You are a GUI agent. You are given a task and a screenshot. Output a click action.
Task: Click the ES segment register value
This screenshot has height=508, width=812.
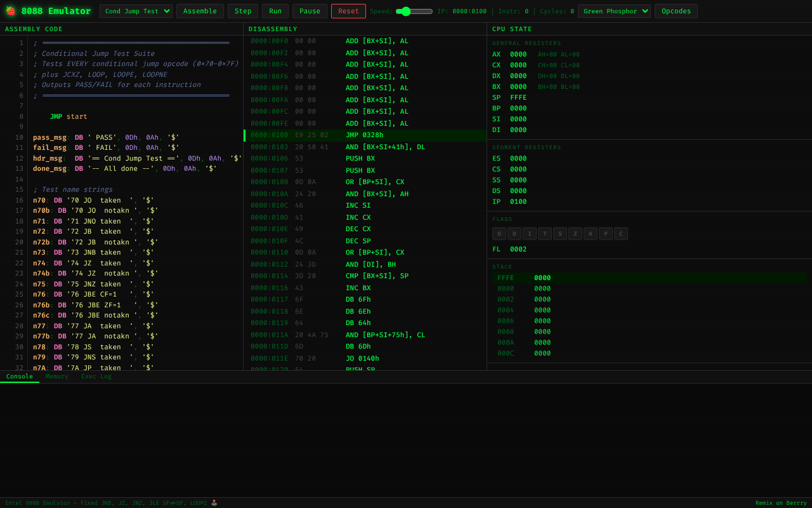[x=518, y=158]
